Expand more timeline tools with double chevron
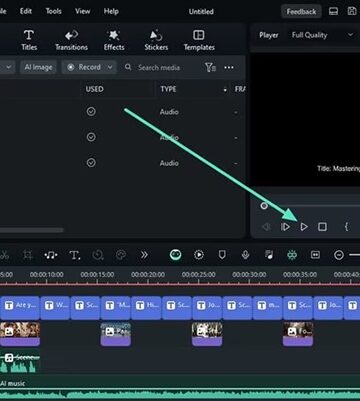The image size is (360, 401). pyautogui.click(x=144, y=255)
